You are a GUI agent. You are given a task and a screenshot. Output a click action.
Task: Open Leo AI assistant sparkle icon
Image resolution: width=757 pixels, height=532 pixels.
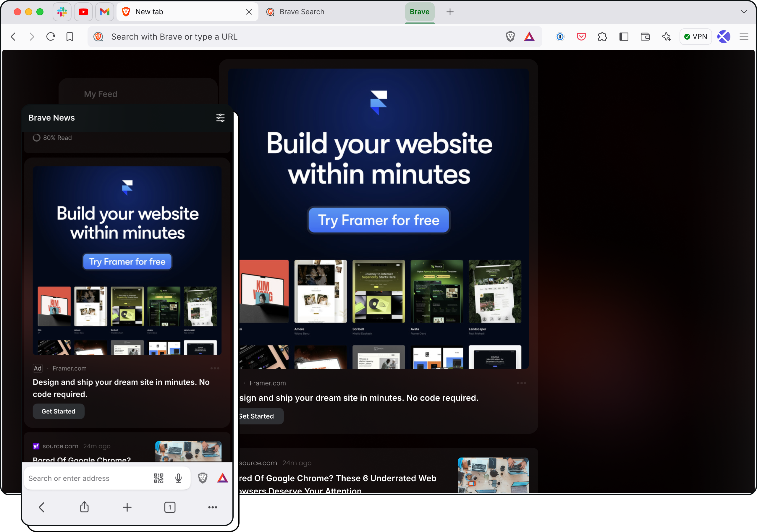666,37
